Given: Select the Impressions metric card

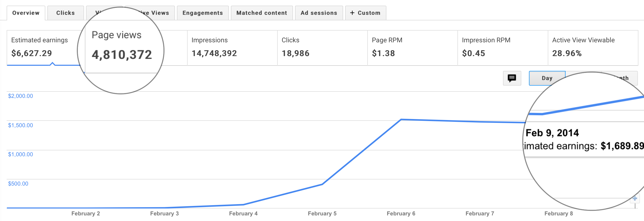Looking at the screenshot, I should pyautogui.click(x=232, y=48).
